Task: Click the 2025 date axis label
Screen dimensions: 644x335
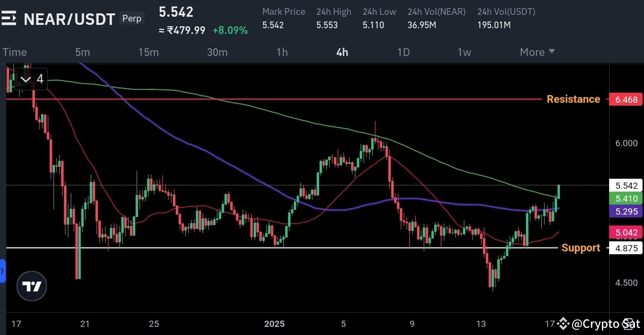Action: point(274,324)
